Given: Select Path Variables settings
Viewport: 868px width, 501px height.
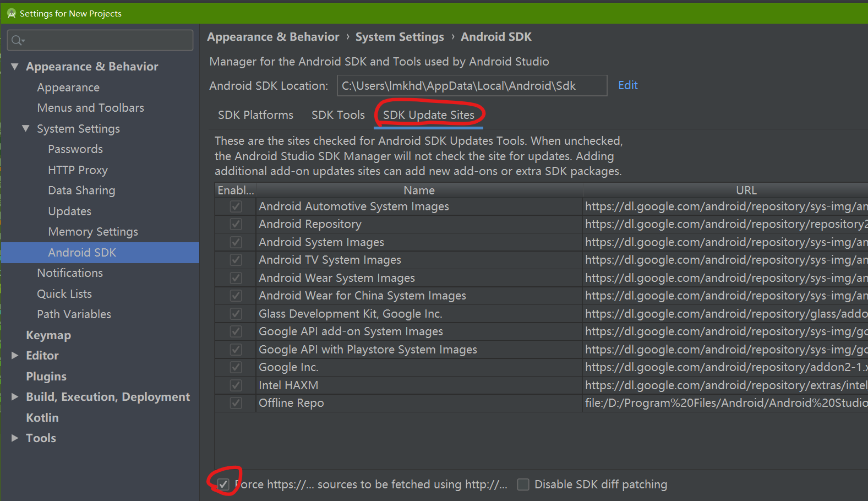Looking at the screenshot, I should tap(74, 314).
